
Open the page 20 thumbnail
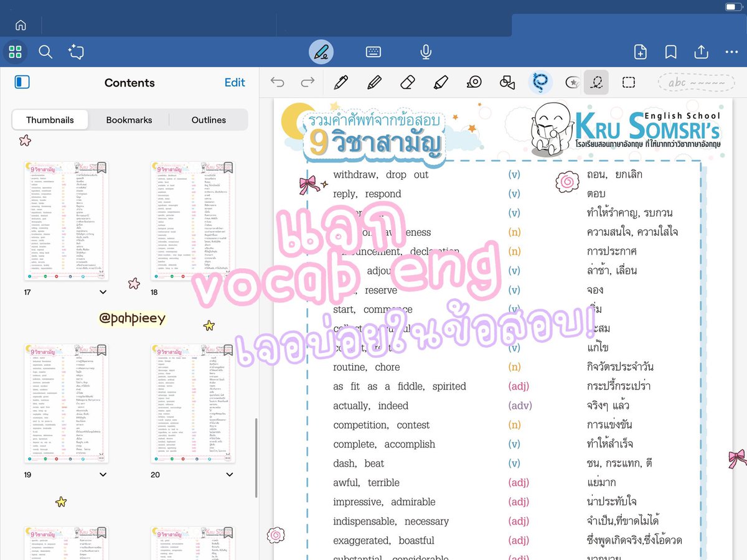(192, 403)
